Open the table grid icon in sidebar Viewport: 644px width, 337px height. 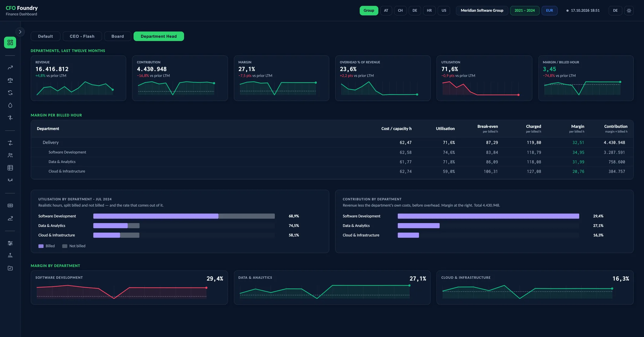click(10, 168)
